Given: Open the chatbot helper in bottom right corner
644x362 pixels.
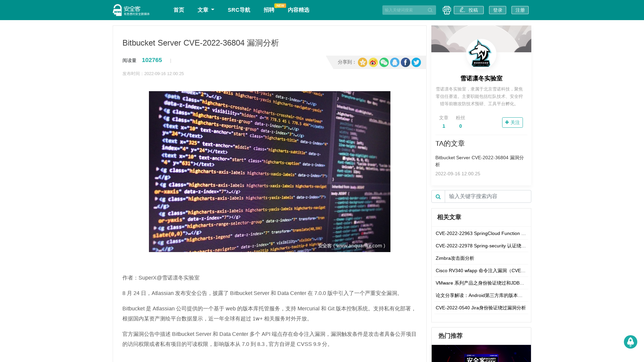Looking at the screenshot, I should click(630, 342).
